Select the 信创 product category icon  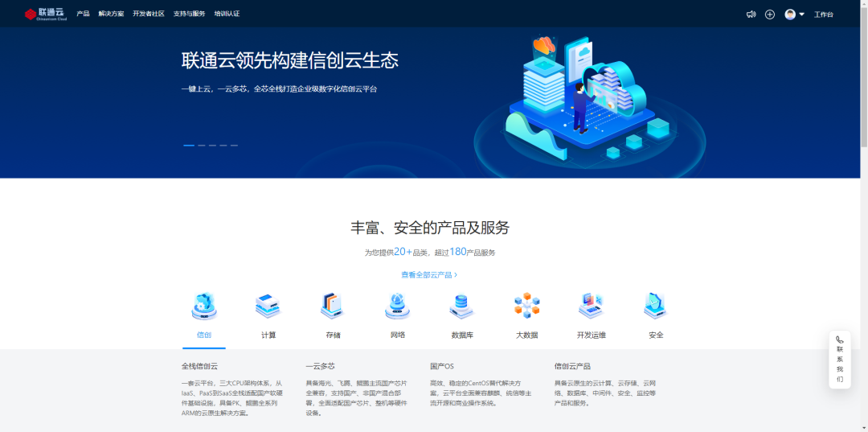[x=203, y=307]
